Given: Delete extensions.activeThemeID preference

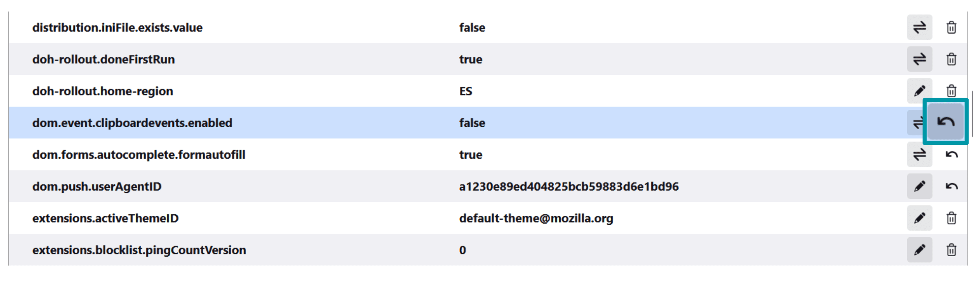Looking at the screenshot, I should pyautogui.click(x=951, y=218).
